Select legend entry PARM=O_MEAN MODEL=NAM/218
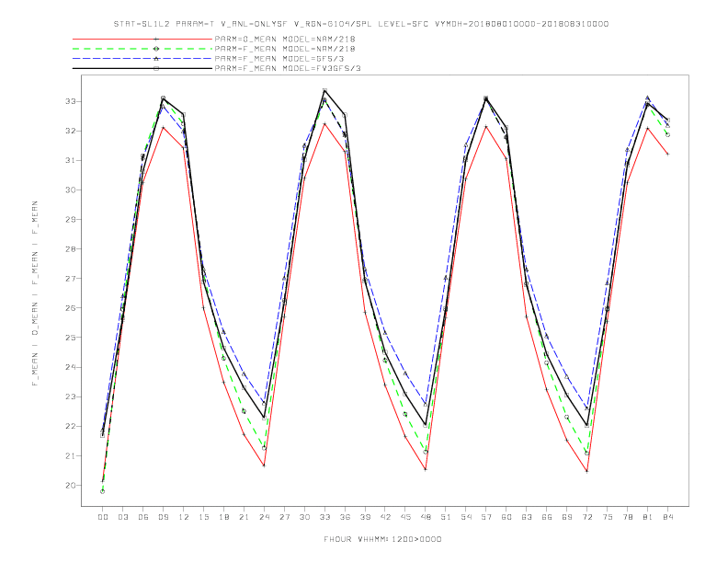 coord(285,39)
